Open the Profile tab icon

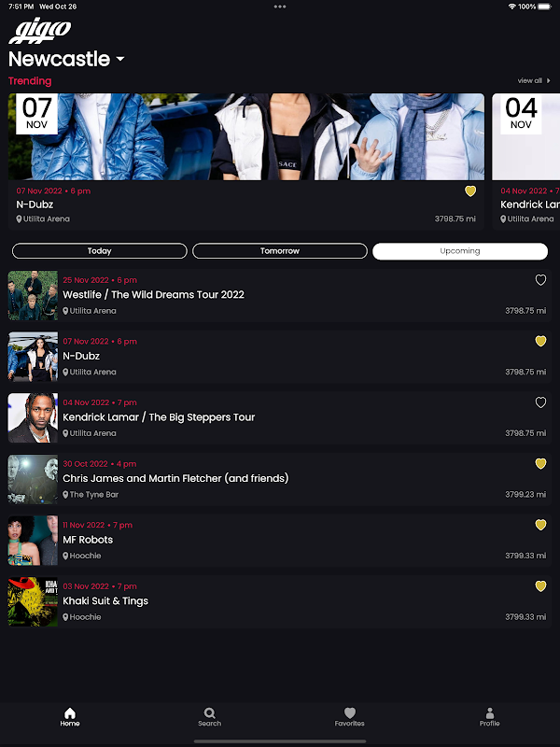489,713
